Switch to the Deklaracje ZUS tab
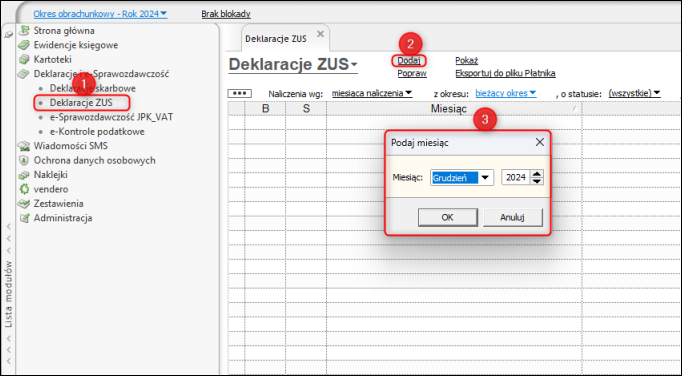 [x=276, y=39]
